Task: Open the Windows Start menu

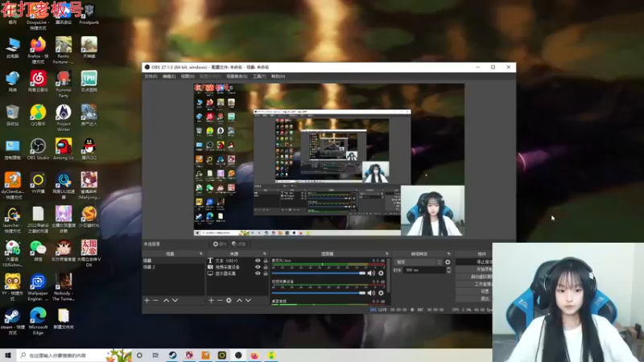Action: [x=8, y=356]
